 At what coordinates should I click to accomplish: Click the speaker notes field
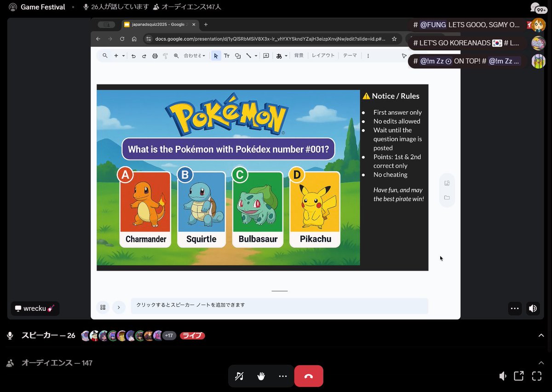279,306
